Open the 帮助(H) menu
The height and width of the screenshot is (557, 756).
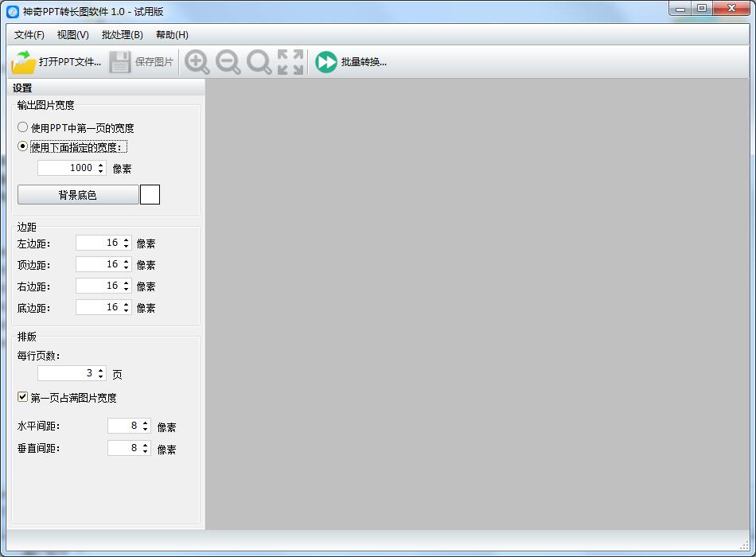pos(172,35)
